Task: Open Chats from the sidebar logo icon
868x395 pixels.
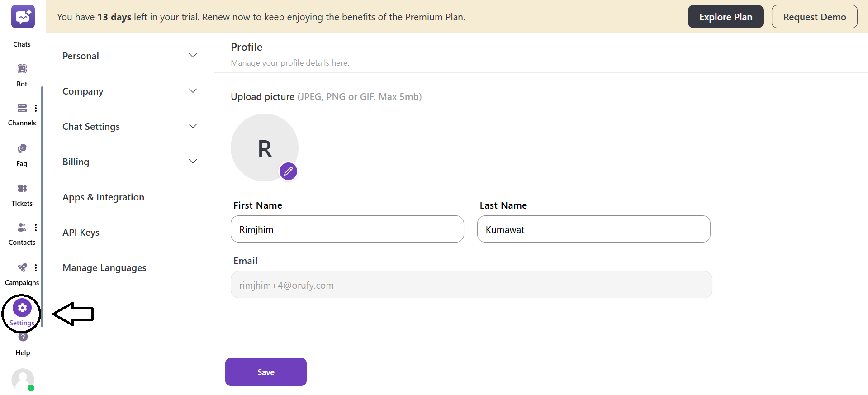Action: pyautogui.click(x=23, y=17)
